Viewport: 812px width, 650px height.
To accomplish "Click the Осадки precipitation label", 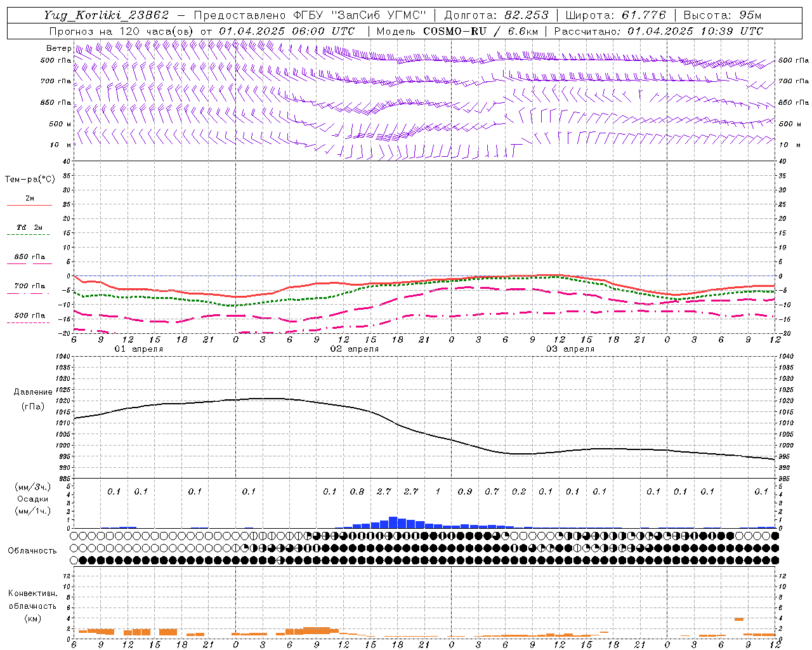I will coord(33,499).
